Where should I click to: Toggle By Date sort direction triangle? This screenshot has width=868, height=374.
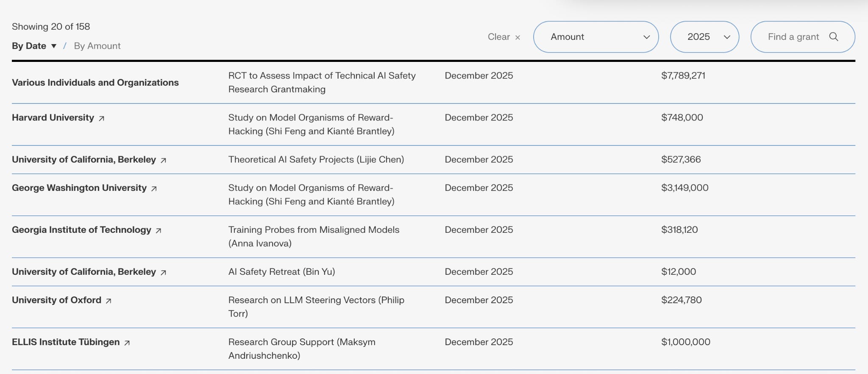(54, 46)
